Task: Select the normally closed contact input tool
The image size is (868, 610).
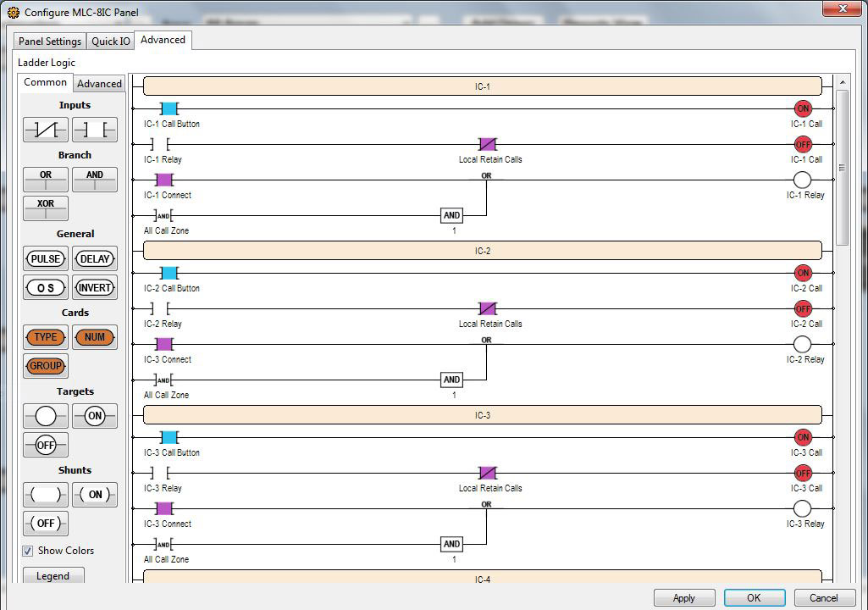Action: [x=46, y=130]
